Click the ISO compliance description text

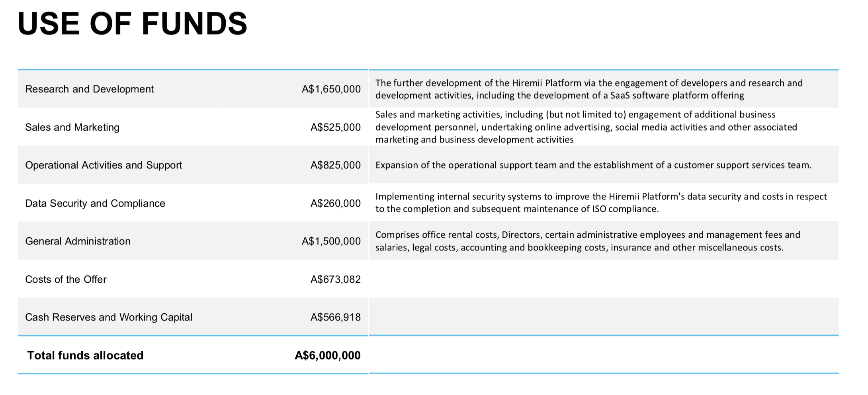[x=601, y=203]
